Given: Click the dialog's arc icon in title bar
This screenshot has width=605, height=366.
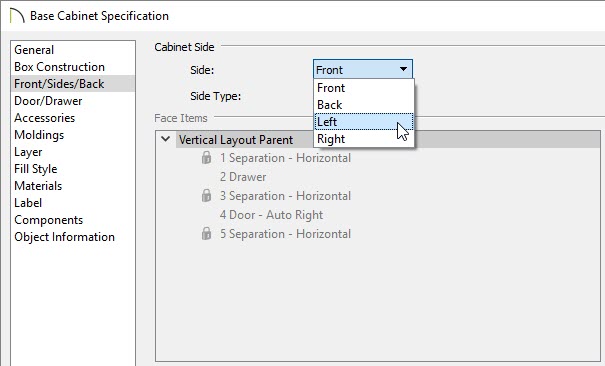Looking at the screenshot, I should pyautogui.click(x=17, y=16).
